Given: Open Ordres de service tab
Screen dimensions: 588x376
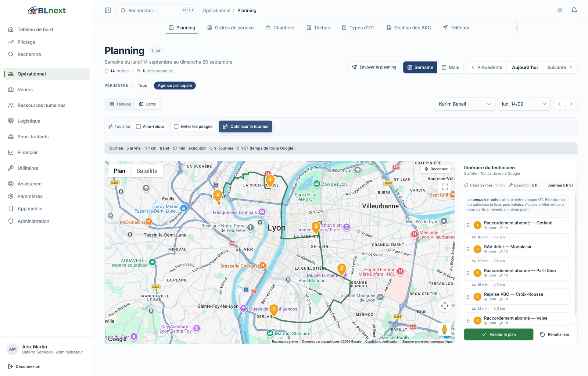Looking at the screenshot, I should click(230, 28).
